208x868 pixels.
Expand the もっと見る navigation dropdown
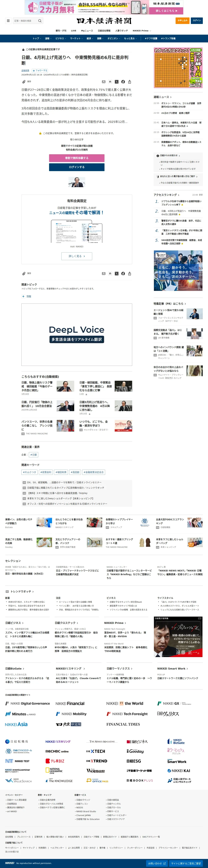(130, 38)
